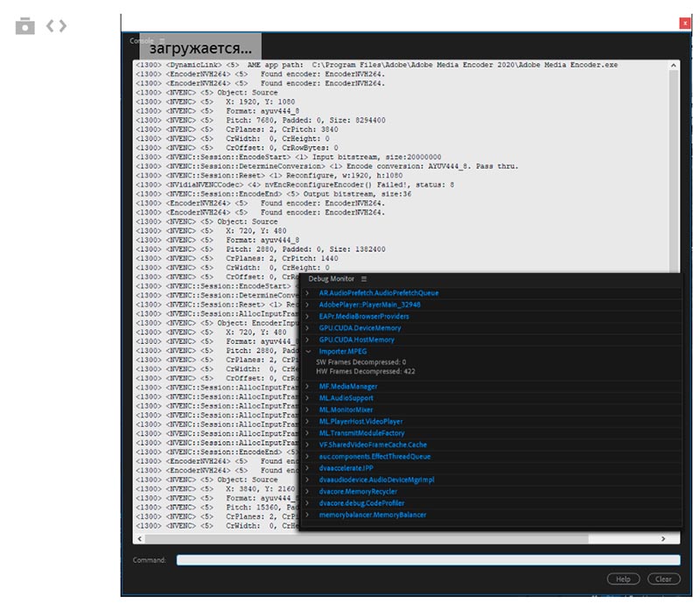Select the Console panel tab
Viewport: 700px width, 603px height.
141,41
